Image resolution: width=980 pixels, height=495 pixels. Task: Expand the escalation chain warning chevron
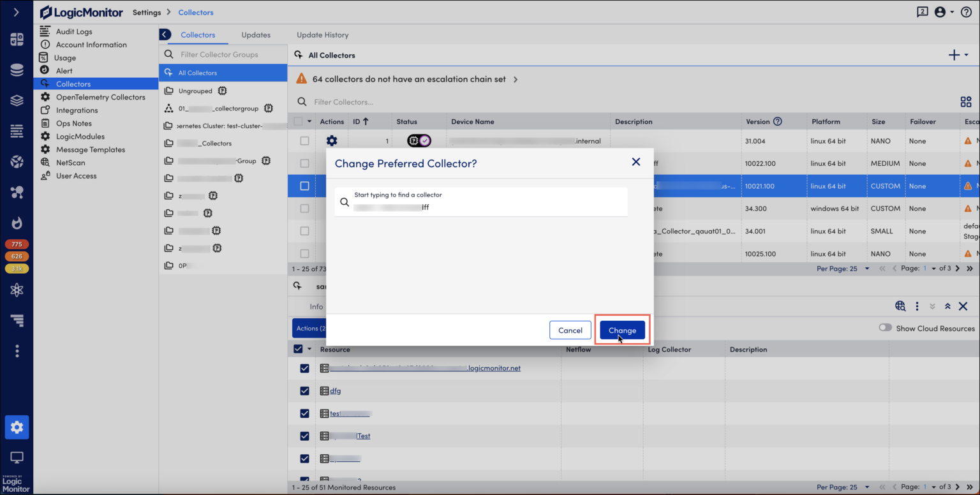coord(516,80)
